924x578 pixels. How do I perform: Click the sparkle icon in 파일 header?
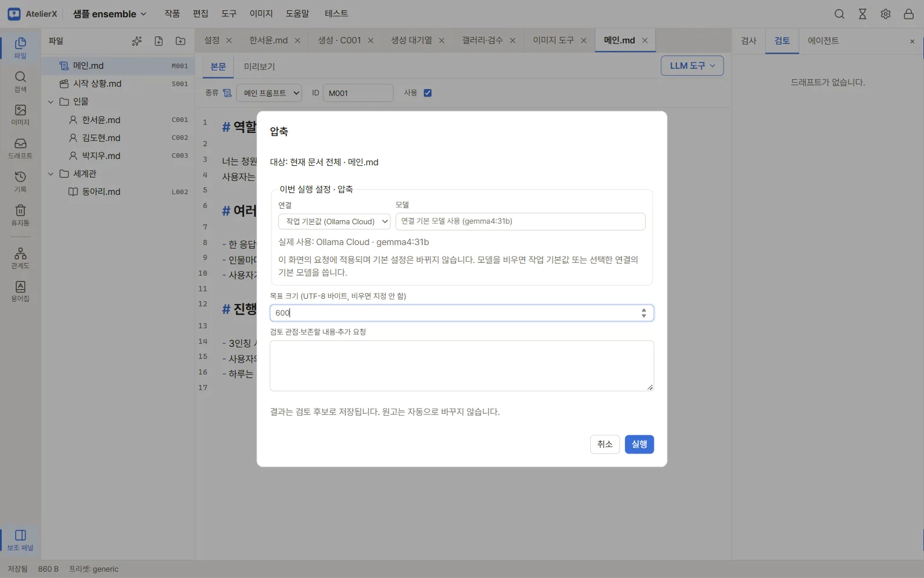(x=137, y=41)
